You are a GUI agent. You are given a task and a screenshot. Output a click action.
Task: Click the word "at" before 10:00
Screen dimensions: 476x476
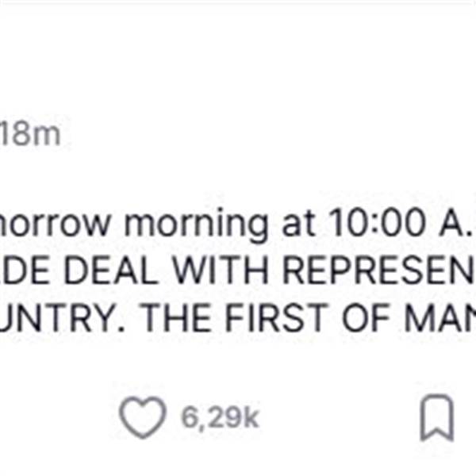coord(298,224)
